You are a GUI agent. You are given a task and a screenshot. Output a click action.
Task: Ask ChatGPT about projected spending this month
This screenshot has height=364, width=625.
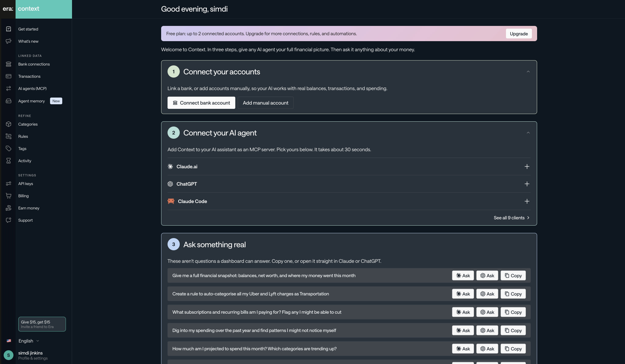point(487,349)
